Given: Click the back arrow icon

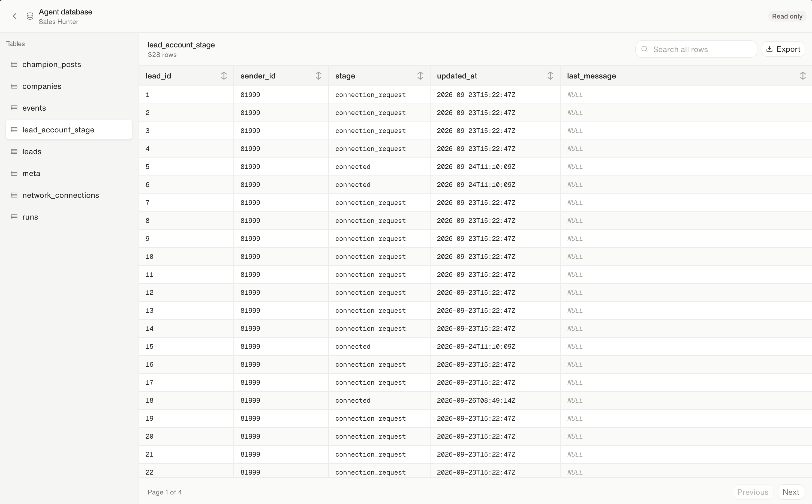Looking at the screenshot, I should 14,16.
